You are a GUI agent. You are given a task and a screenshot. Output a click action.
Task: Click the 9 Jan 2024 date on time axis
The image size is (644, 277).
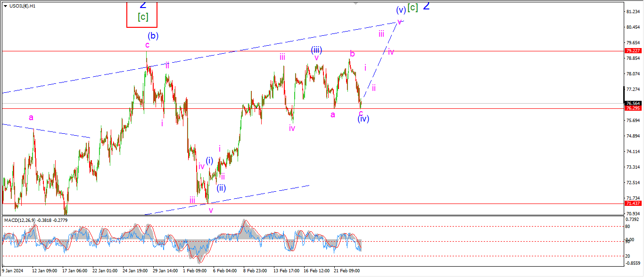click(13, 271)
